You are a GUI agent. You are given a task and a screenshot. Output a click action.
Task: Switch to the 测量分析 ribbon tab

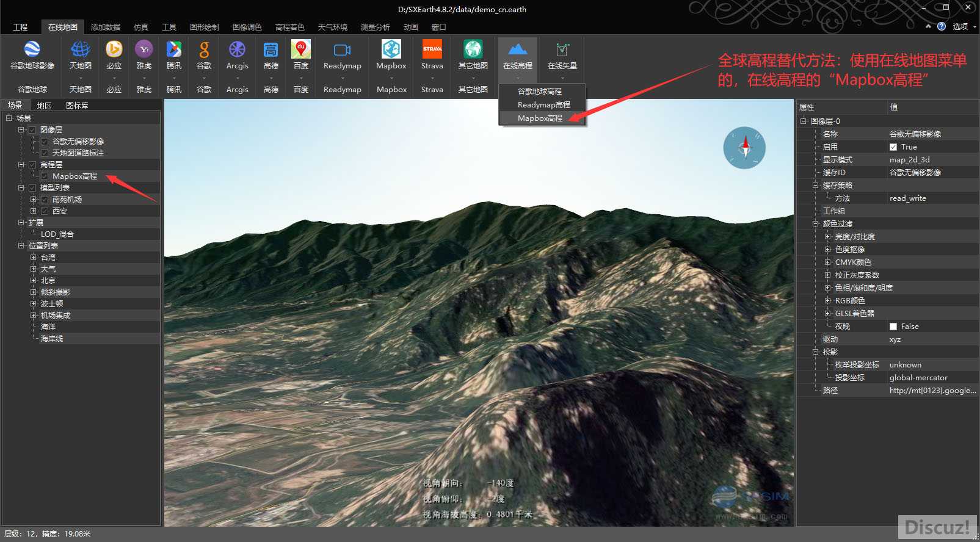point(375,27)
